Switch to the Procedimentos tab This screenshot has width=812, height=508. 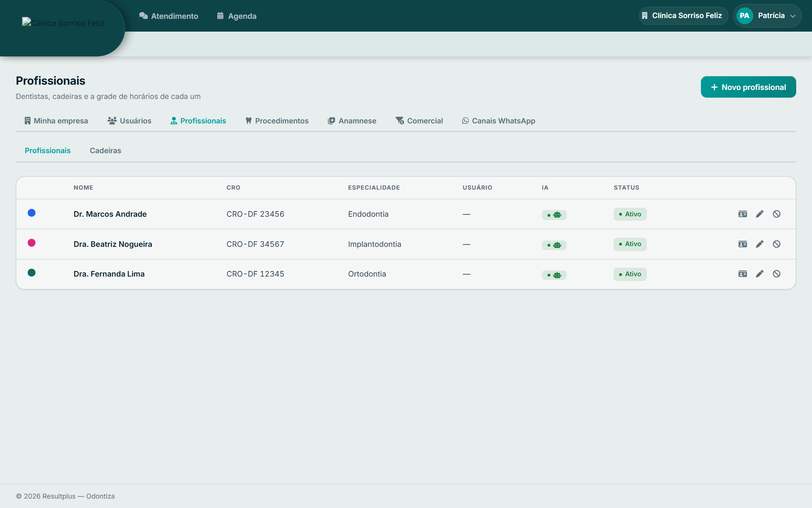point(277,121)
